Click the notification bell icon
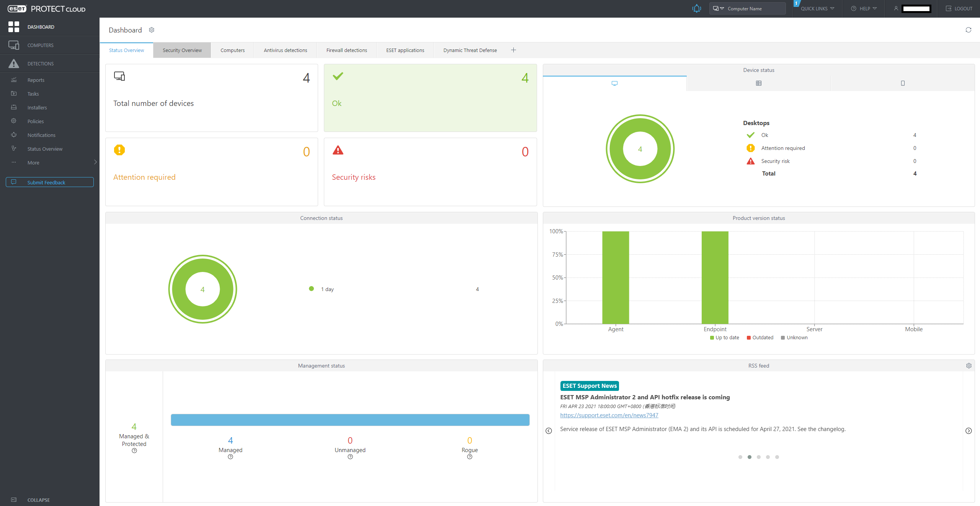 696,8
